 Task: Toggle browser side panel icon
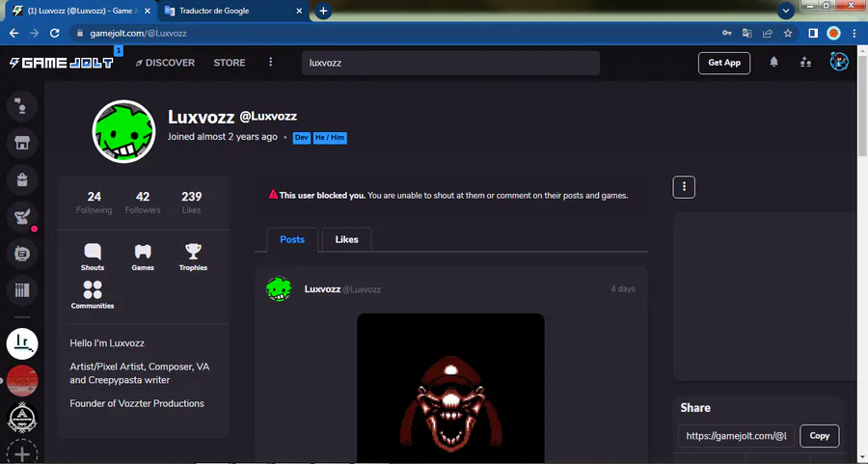click(813, 33)
